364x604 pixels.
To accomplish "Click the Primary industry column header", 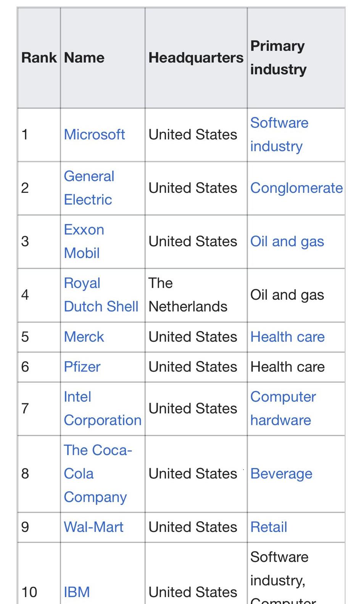I will 296,58.
